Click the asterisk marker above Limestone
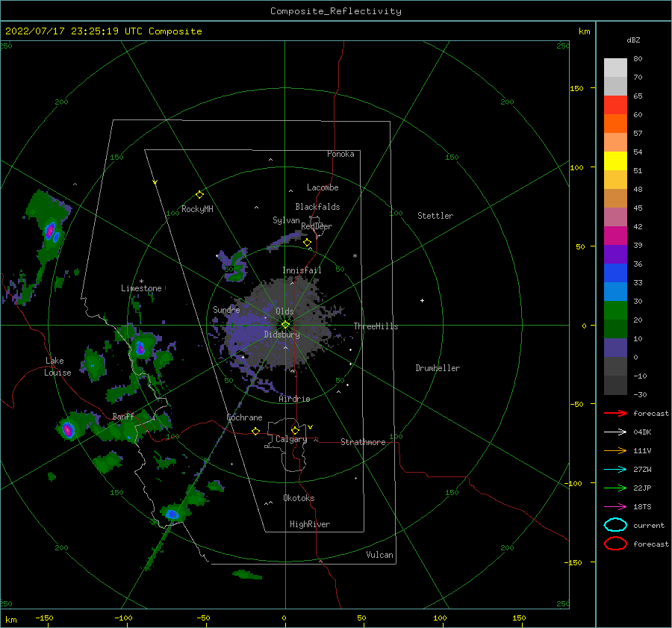 pos(141,282)
